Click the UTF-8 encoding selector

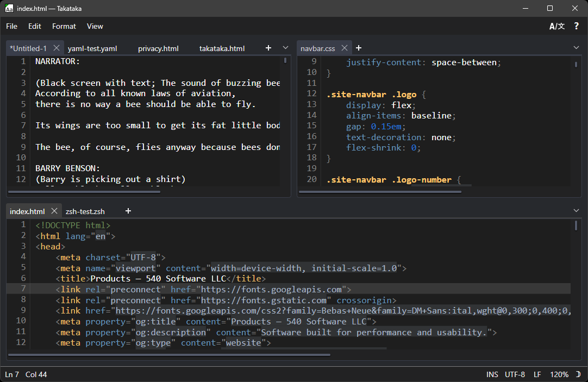pos(515,374)
